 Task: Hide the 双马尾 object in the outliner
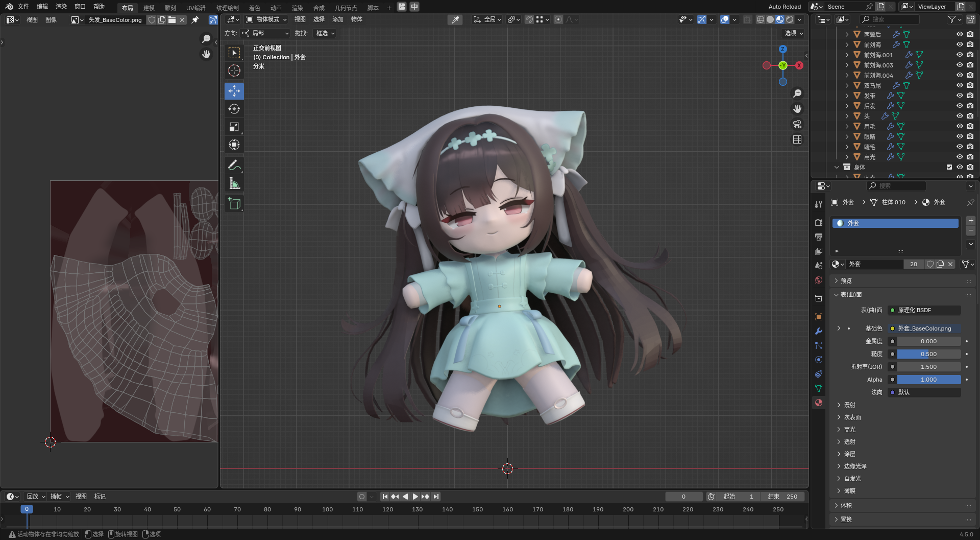[960, 85]
